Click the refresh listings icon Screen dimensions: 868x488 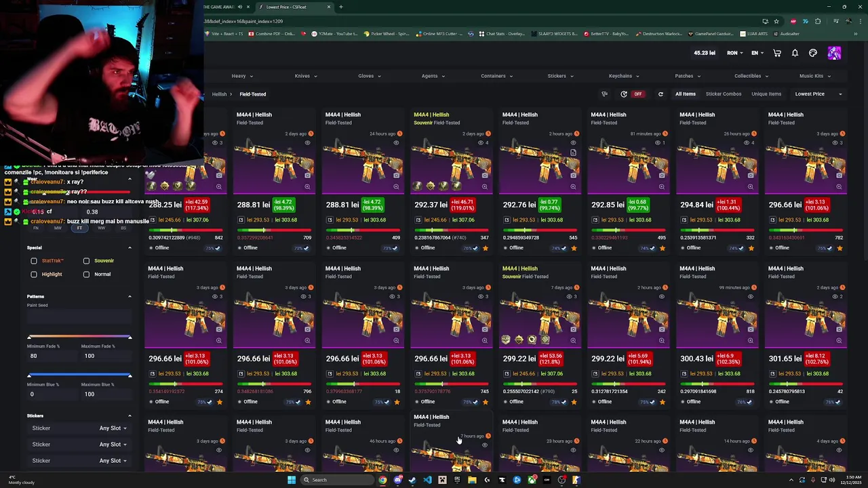[x=660, y=94]
